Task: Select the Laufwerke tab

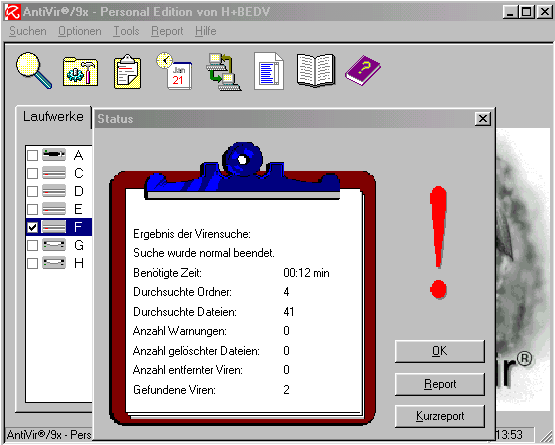Action: click(x=53, y=116)
